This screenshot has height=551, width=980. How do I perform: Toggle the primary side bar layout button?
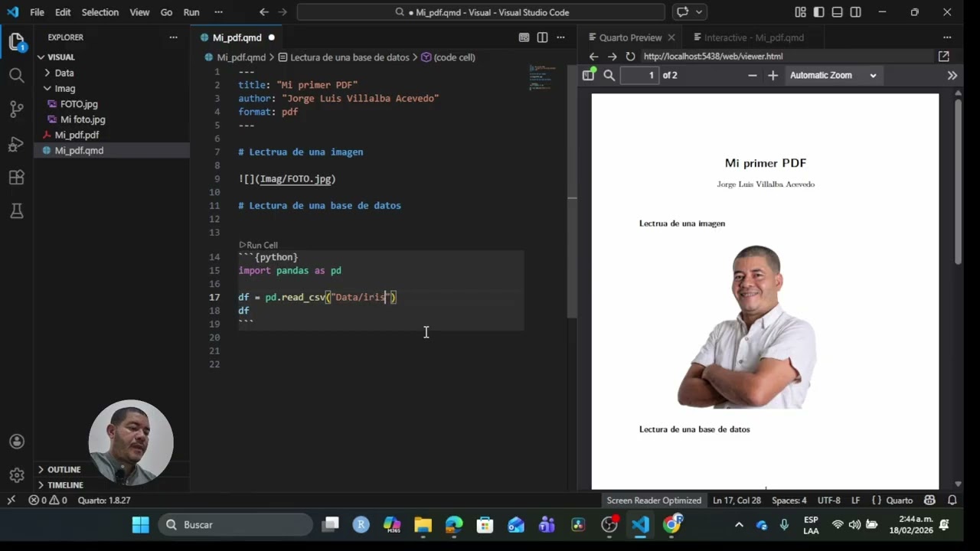click(818, 12)
